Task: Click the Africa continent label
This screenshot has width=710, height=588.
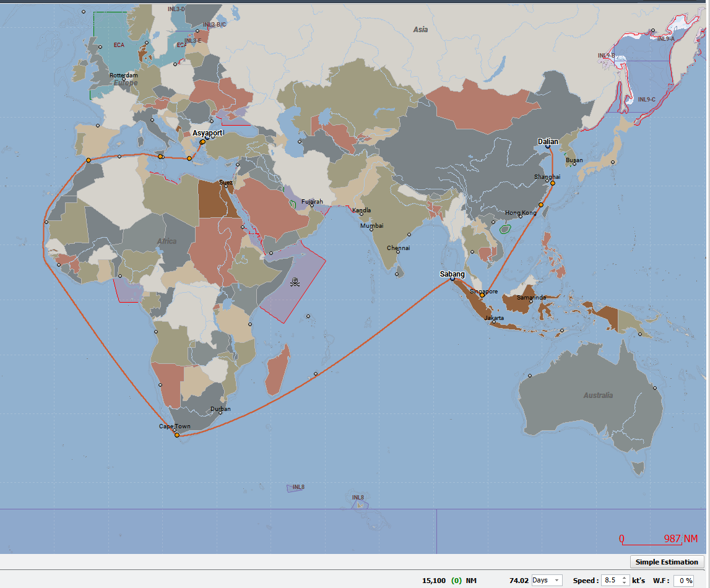Action: click(x=167, y=241)
